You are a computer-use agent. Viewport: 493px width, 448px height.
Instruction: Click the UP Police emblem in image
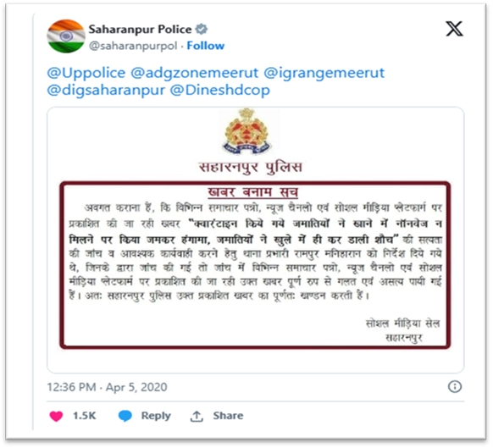pyautogui.click(x=246, y=131)
